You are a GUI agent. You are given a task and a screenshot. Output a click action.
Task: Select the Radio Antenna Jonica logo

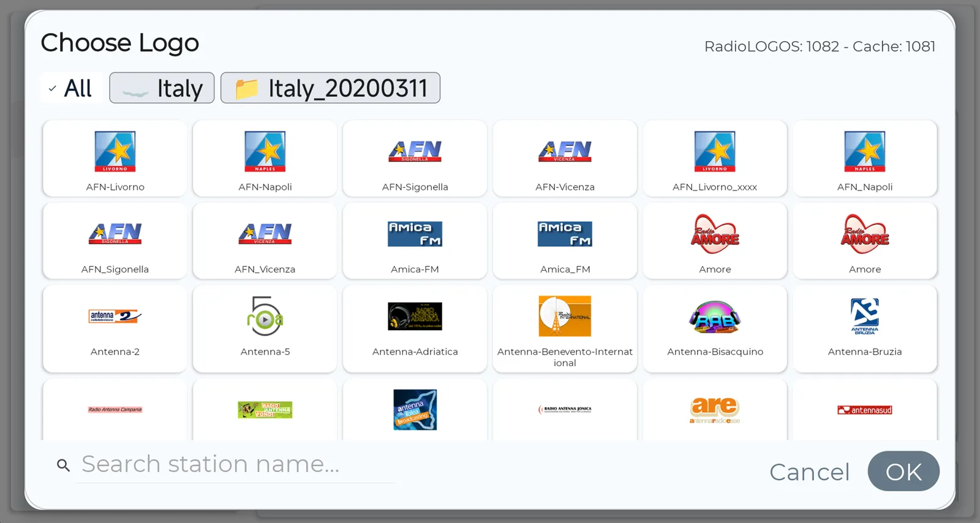[565, 409]
